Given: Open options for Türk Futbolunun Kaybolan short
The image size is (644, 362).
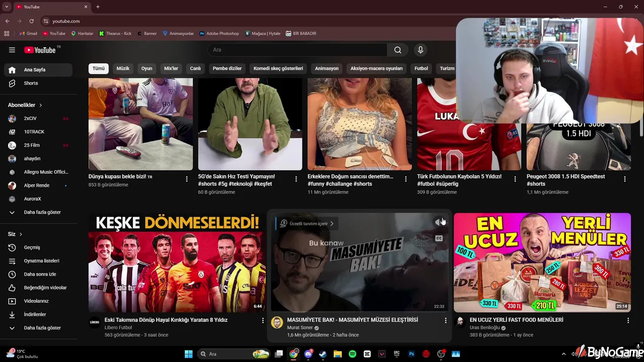Looking at the screenshot, I should click(515, 179).
